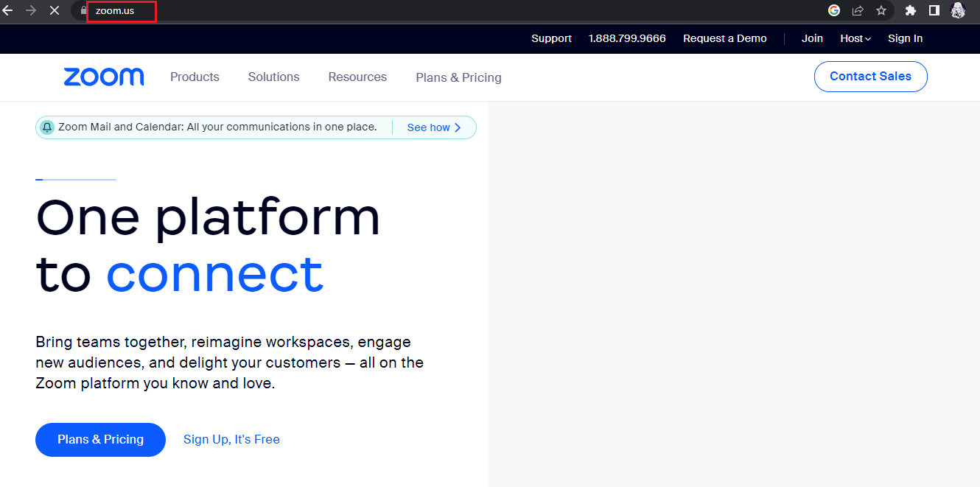Click the browser forward arrow
Image resolution: width=980 pixels, height=487 pixels.
tap(31, 11)
